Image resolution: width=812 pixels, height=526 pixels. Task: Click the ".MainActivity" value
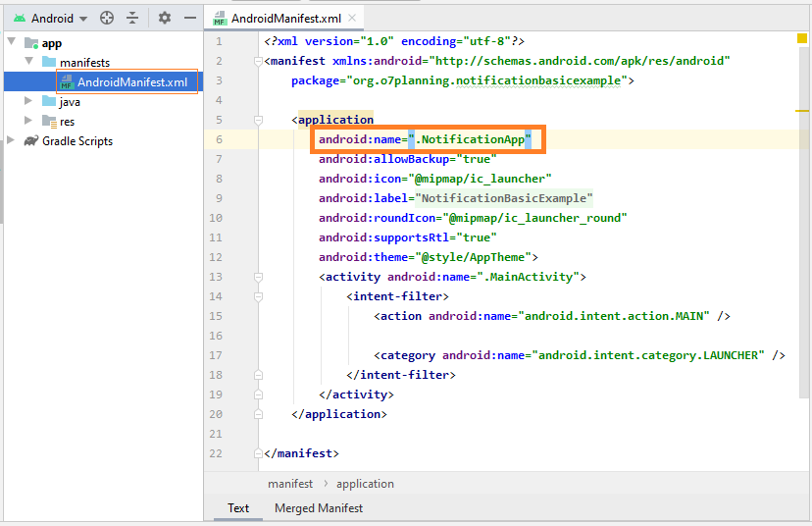(529, 278)
